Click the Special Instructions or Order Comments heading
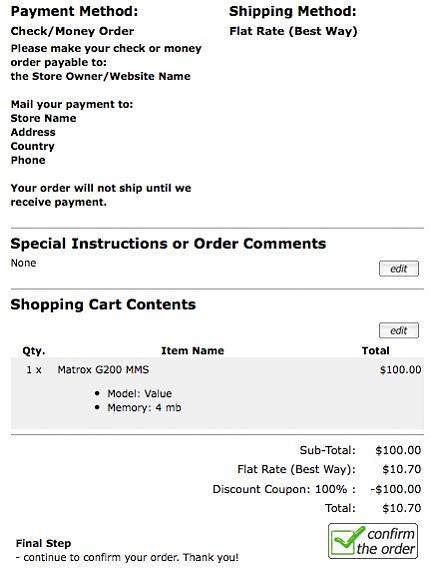The height and width of the screenshot is (568, 430). [168, 243]
